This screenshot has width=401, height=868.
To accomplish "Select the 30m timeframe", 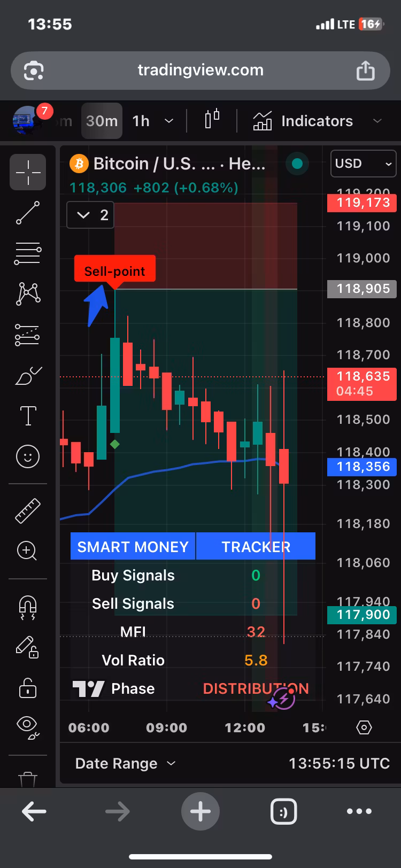I will tap(102, 121).
